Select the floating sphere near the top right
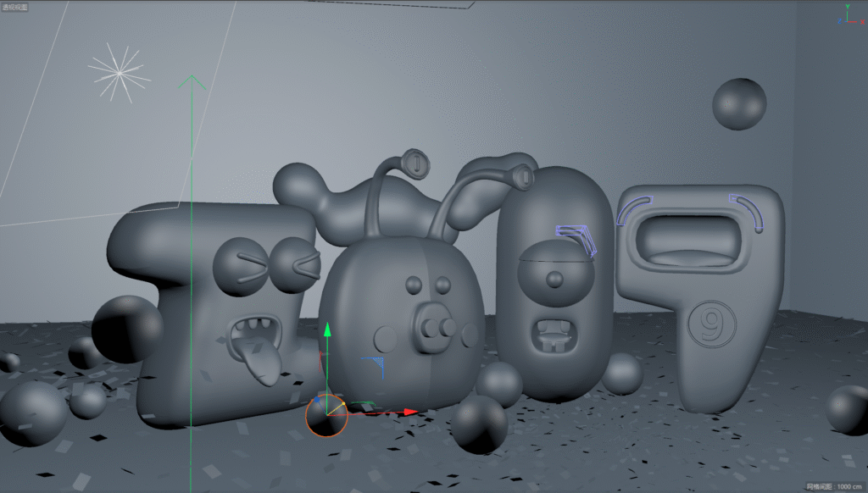This screenshot has width=868, height=493. tap(739, 103)
